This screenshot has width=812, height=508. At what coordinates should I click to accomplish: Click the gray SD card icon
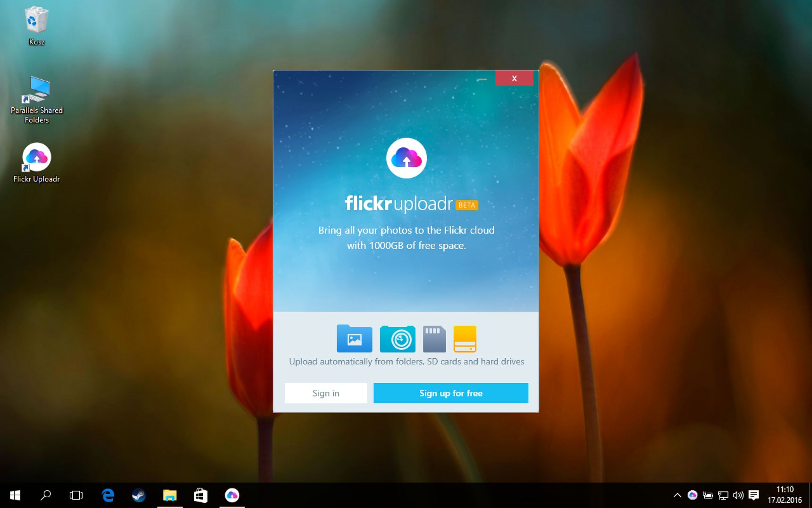434,339
